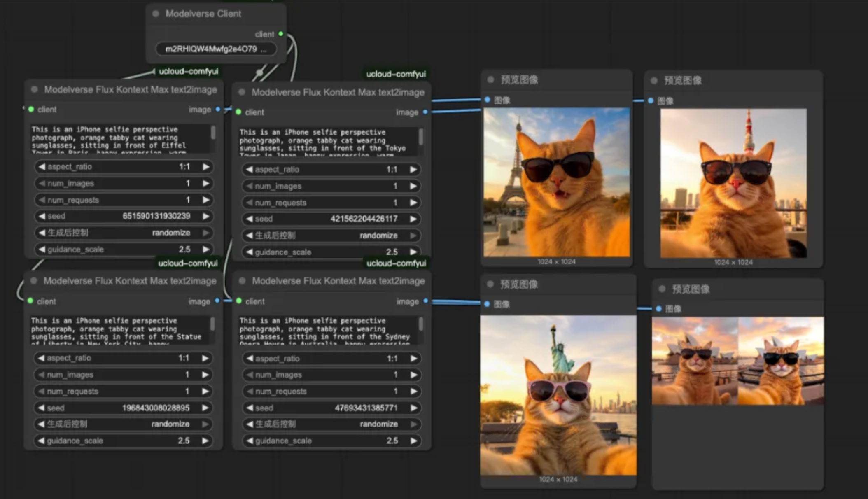Viewport: 868px width, 499px height.
Task: Open the 生成后控制 randomize dropdown in the Statue of Liberty node
Action: click(x=123, y=424)
